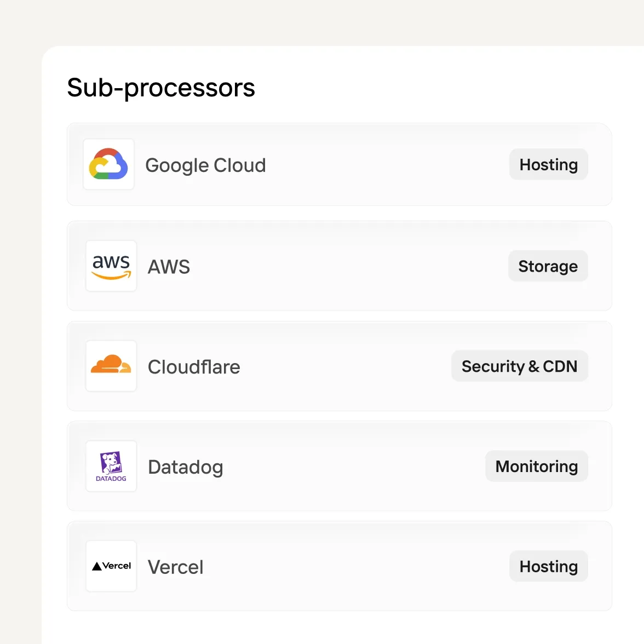The height and width of the screenshot is (644, 644).
Task: Click the Google Cloud logo icon
Action: point(108,164)
